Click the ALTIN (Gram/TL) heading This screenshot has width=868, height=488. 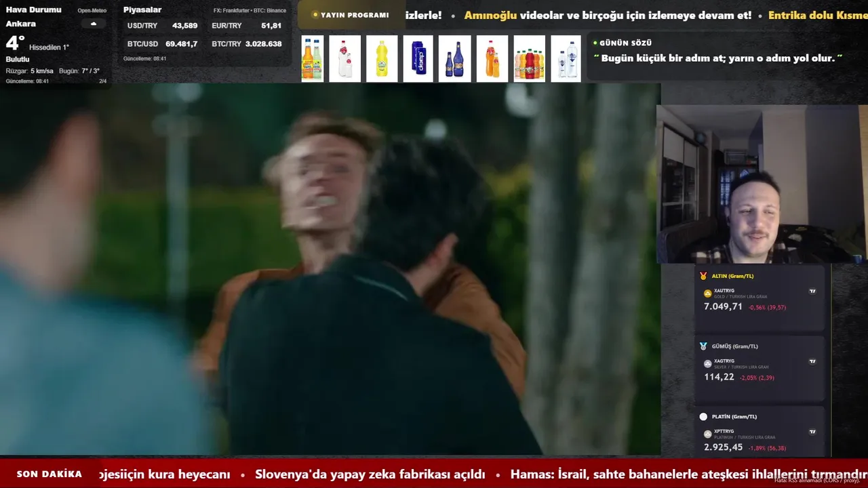point(732,276)
